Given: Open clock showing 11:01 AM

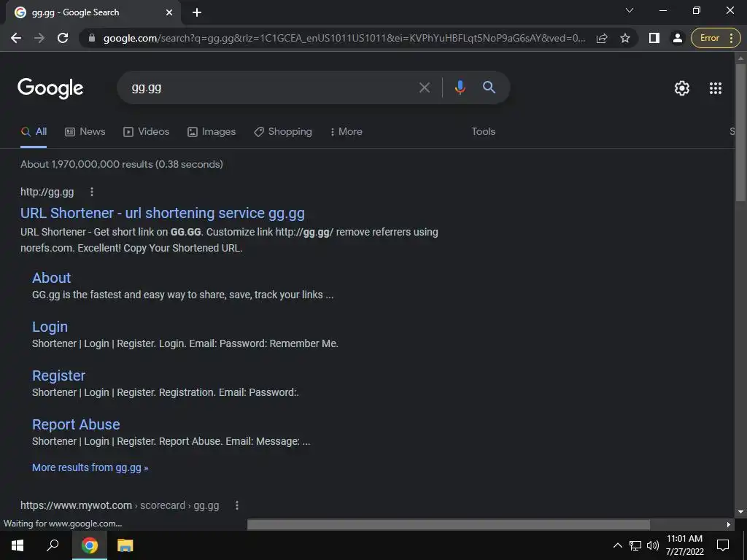Looking at the screenshot, I should (684, 545).
